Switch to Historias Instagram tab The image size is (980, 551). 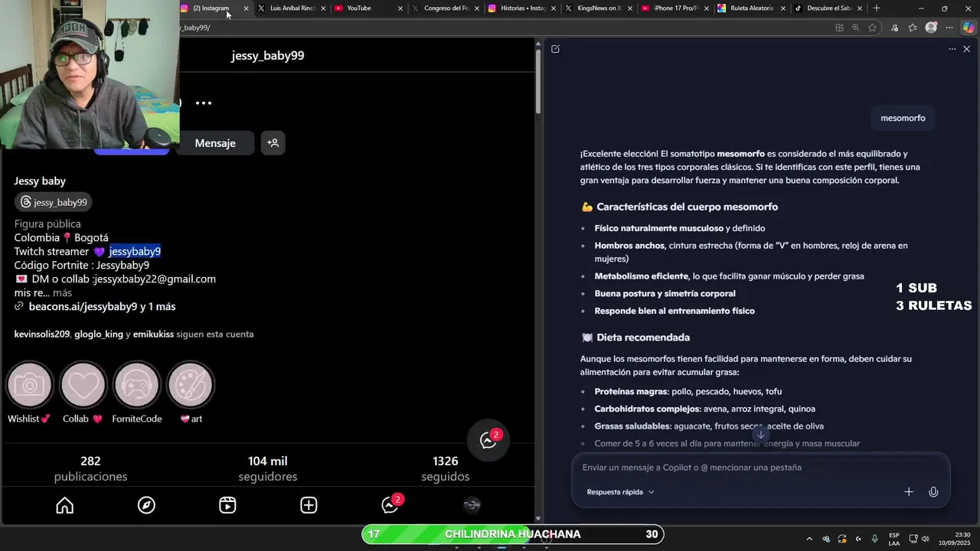pos(523,8)
